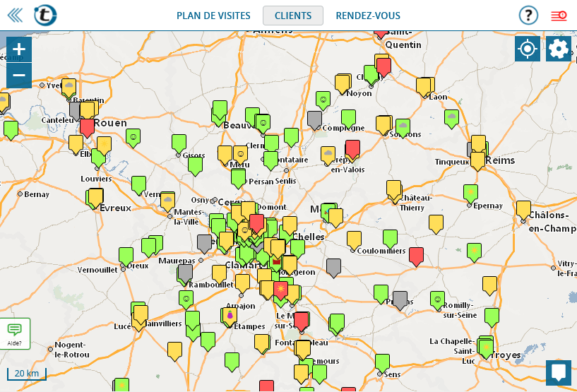Click the Nogent-le-Rotrou label

(72, 350)
